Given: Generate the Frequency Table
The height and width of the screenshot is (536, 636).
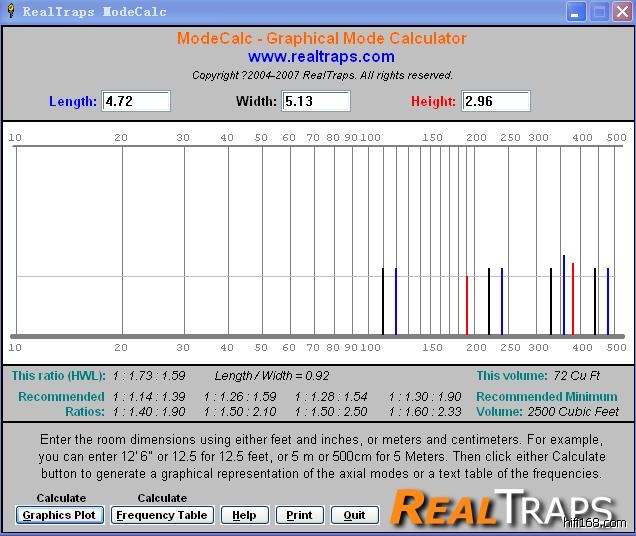Looking at the screenshot, I should click(x=161, y=515).
